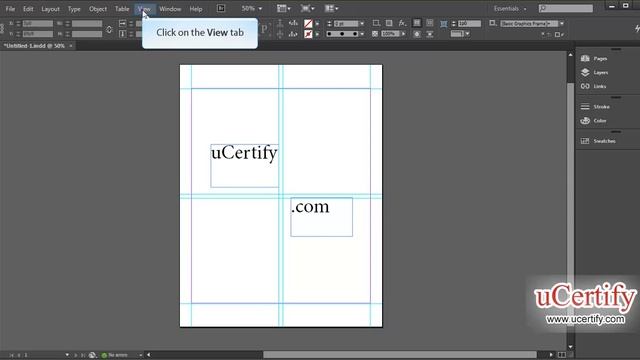Open the Object menu

[x=98, y=9]
